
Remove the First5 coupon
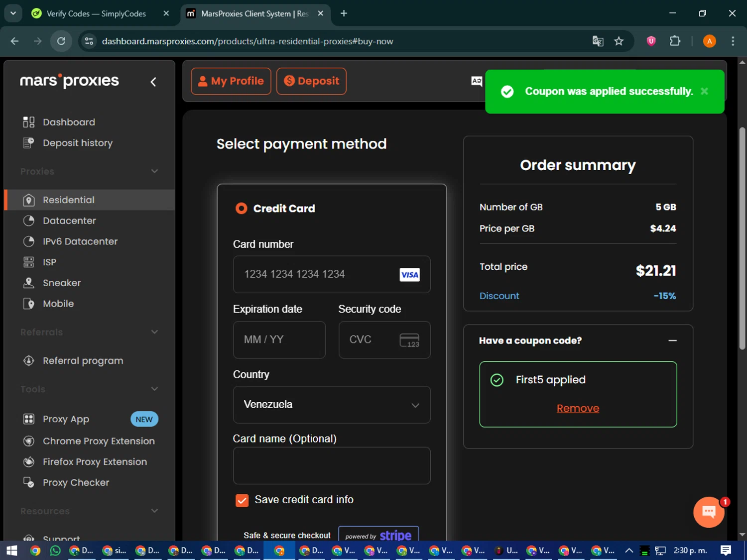578,408
